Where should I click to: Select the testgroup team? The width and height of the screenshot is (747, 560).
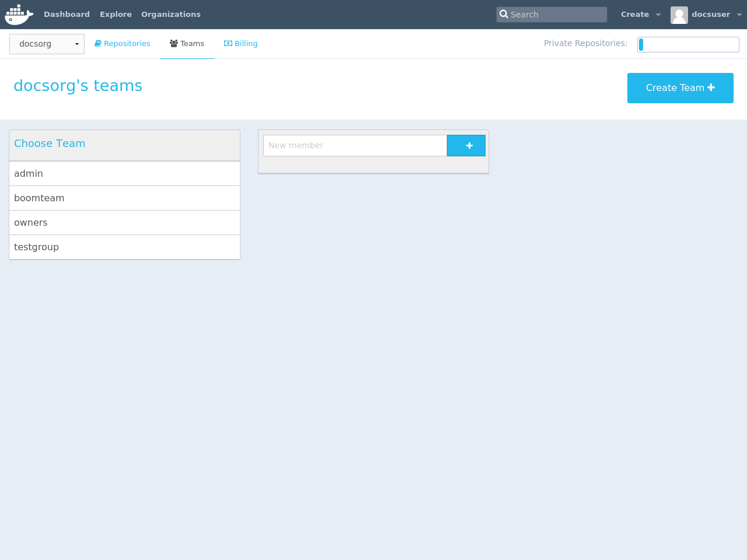click(124, 247)
